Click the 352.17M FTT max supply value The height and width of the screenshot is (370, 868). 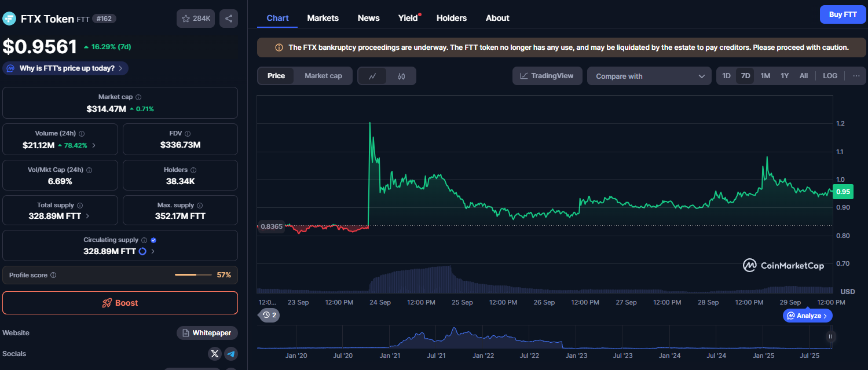coord(181,216)
